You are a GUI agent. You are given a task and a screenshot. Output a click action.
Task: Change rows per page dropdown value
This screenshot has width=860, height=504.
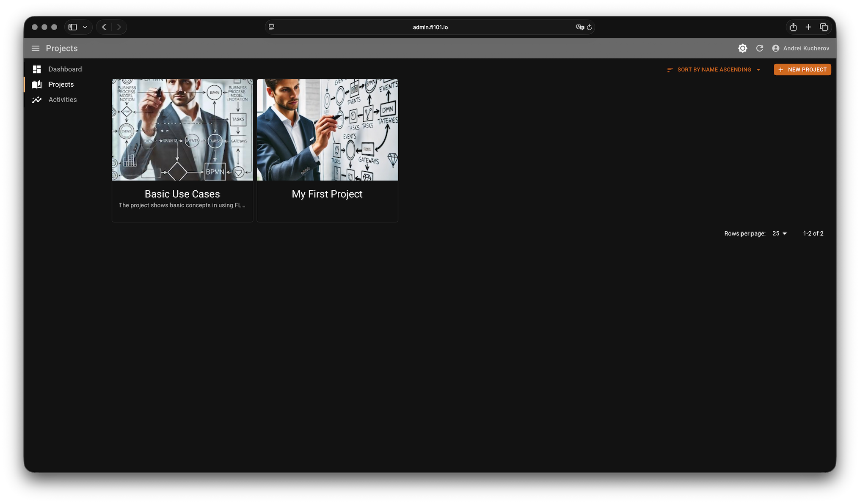(x=779, y=233)
